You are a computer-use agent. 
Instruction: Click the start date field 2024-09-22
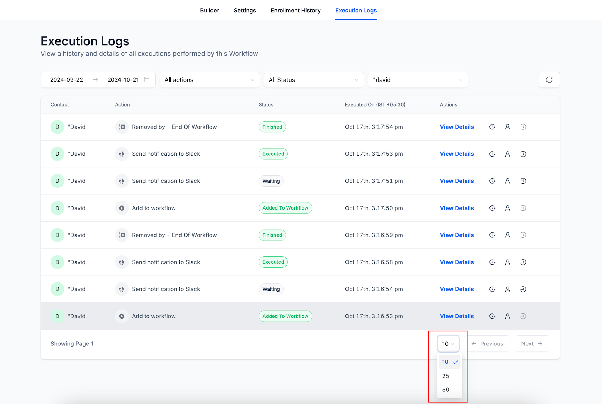coord(67,80)
